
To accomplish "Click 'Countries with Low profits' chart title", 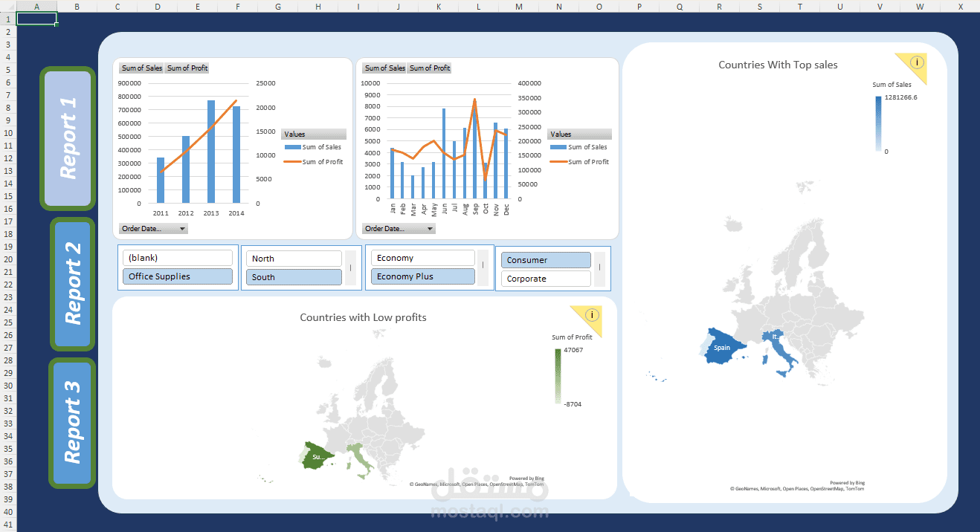I will click(x=363, y=317).
